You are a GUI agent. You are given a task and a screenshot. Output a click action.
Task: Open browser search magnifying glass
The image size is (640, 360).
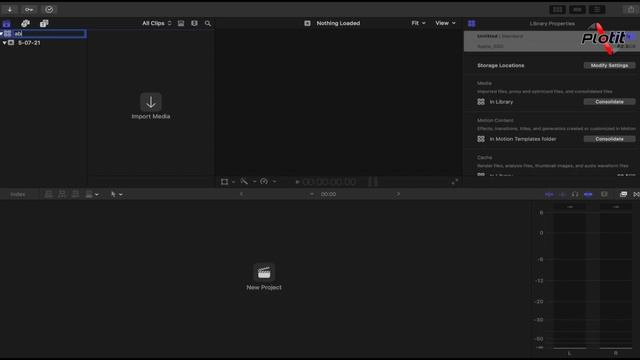[x=208, y=23]
